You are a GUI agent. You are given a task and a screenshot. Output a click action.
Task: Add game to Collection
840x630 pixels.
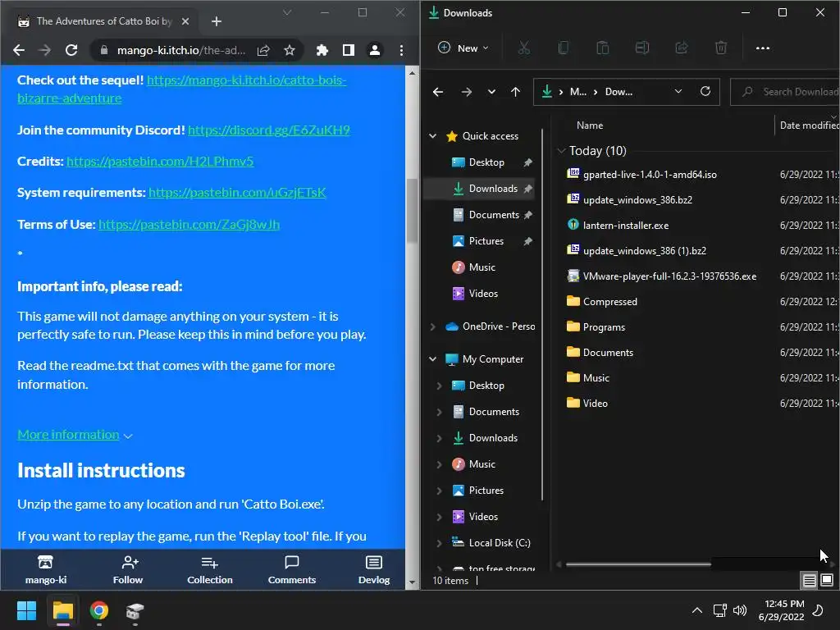point(209,569)
